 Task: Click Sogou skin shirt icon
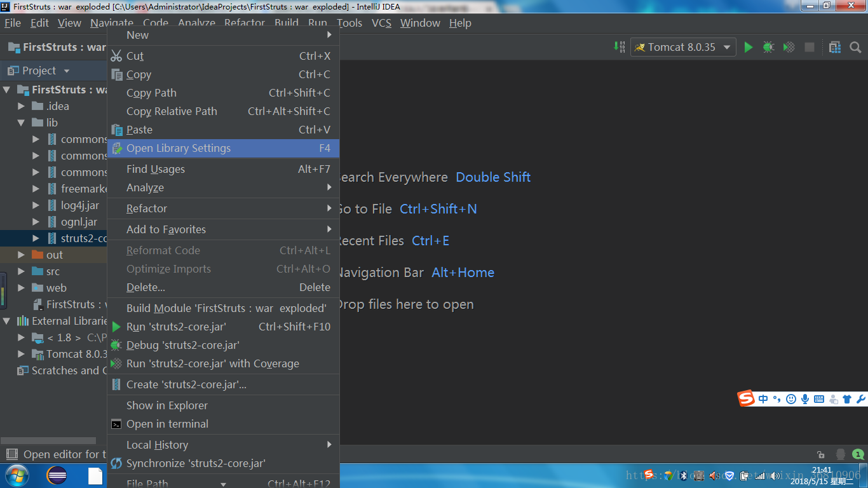click(x=846, y=399)
